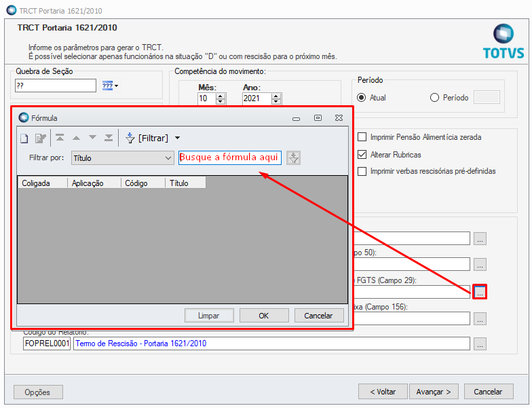Proceed with the Avançar > button
The width and height of the screenshot is (532, 408).
tap(434, 392)
